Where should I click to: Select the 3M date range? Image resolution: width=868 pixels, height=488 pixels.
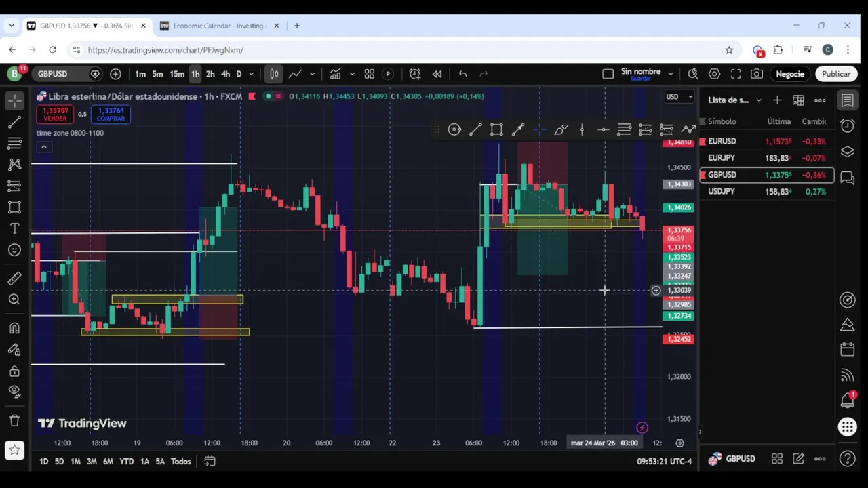coord(92,462)
